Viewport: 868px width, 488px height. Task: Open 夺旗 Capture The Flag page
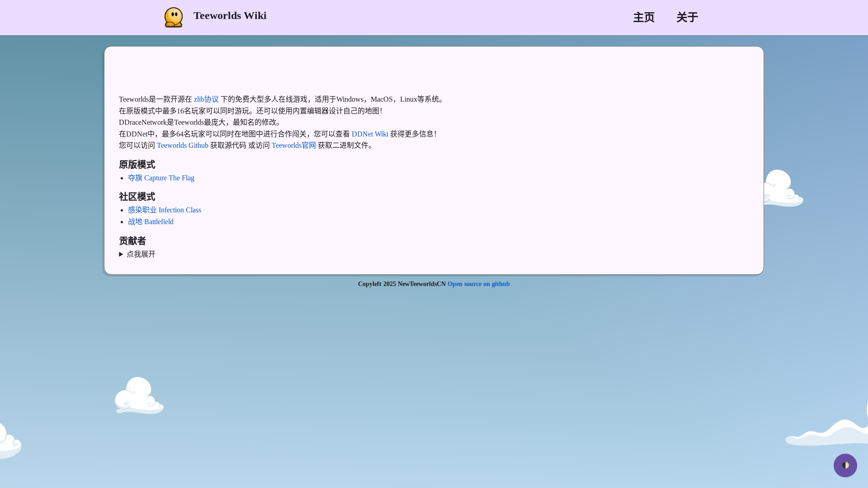pyautogui.click(x=161, y=178)
